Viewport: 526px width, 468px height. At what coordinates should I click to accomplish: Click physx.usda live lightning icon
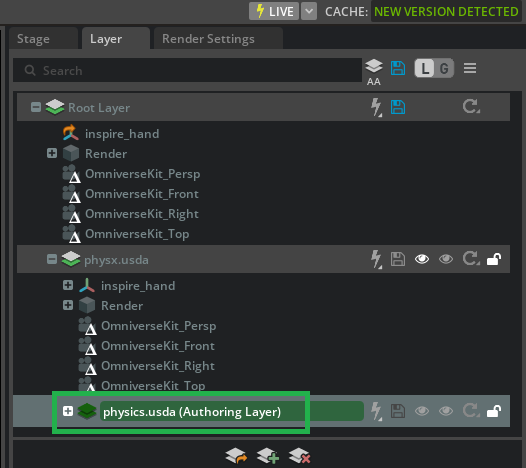tap(376, 259)
